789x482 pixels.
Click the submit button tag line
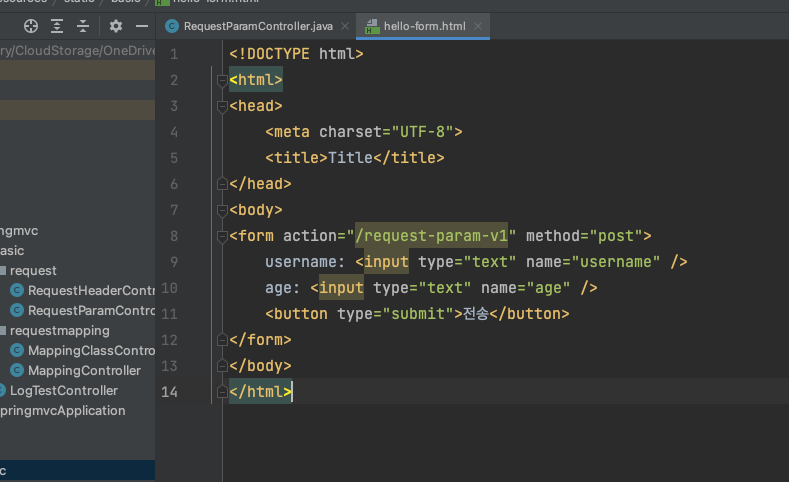[417, 314]
